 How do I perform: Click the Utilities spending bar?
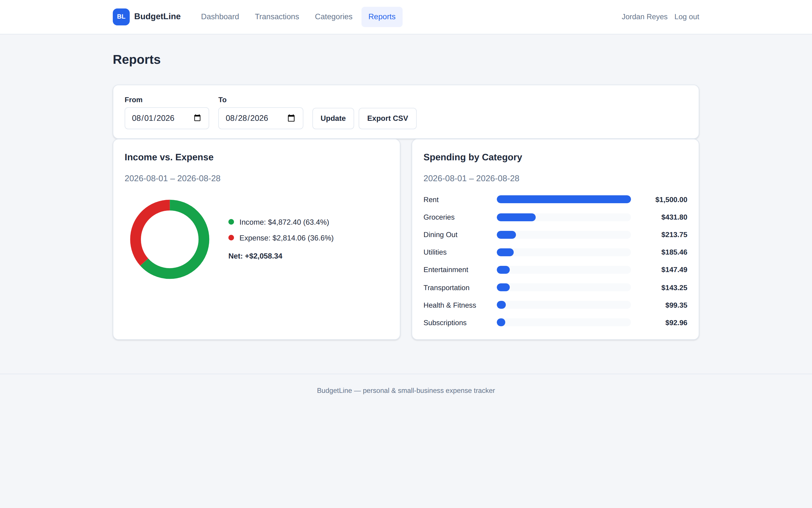tap(505, 252)
